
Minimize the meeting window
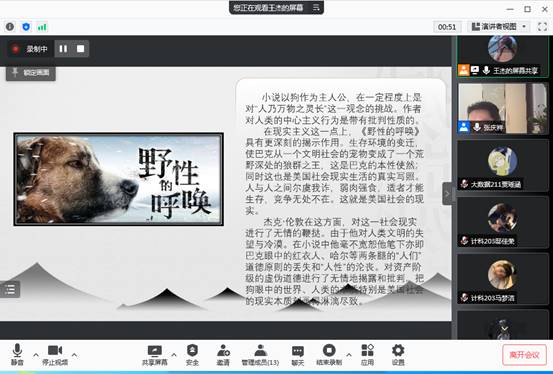click(509, 10)
